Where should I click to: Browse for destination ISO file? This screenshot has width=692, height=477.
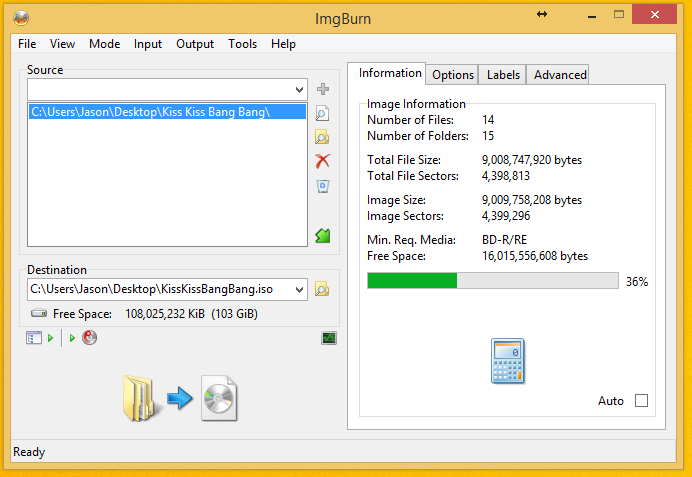(322, 289)
